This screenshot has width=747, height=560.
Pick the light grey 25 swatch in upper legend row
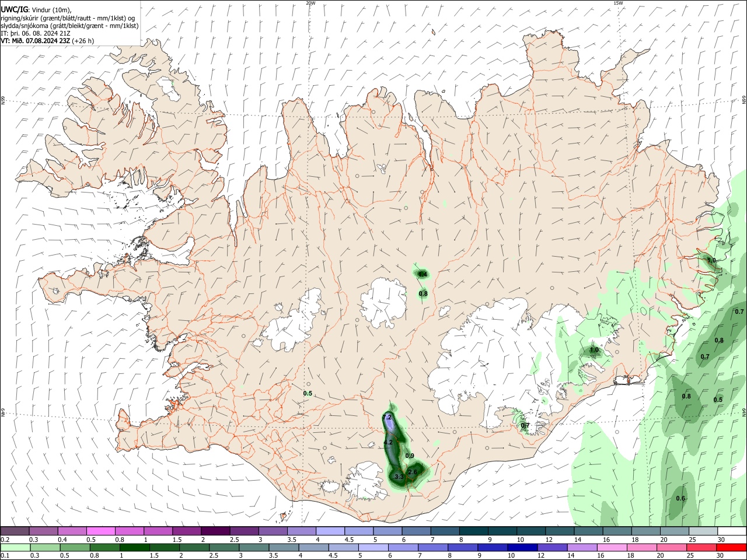[x=703, y=531]
